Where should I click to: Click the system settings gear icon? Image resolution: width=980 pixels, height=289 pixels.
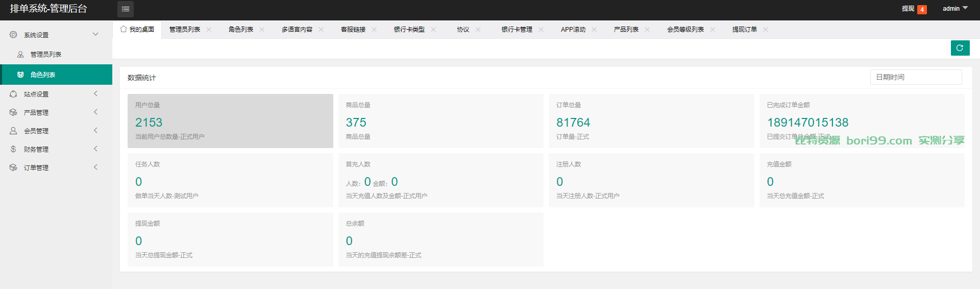(13, 35)
